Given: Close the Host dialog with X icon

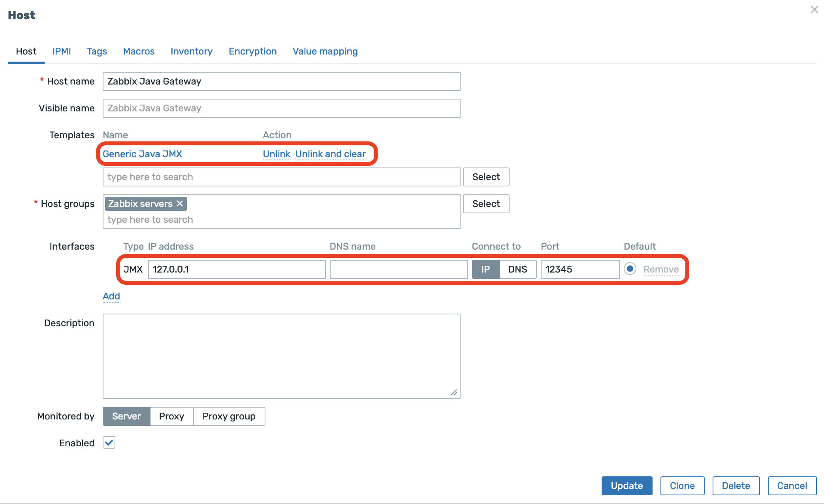Looking at the screenshot, I should pos(814,9).
